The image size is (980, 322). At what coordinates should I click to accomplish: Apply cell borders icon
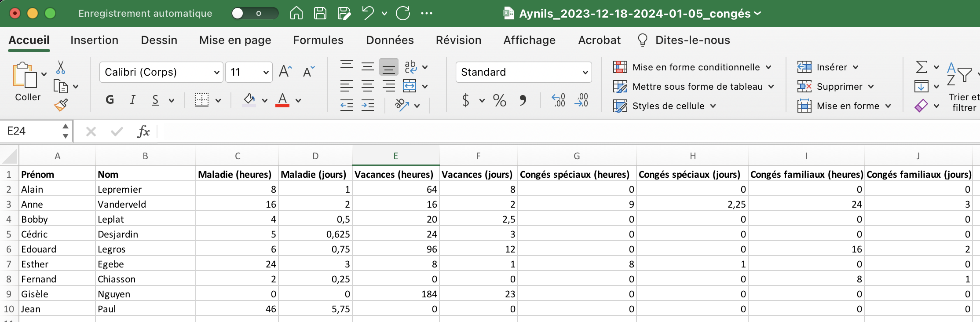(x=202, y=100)
